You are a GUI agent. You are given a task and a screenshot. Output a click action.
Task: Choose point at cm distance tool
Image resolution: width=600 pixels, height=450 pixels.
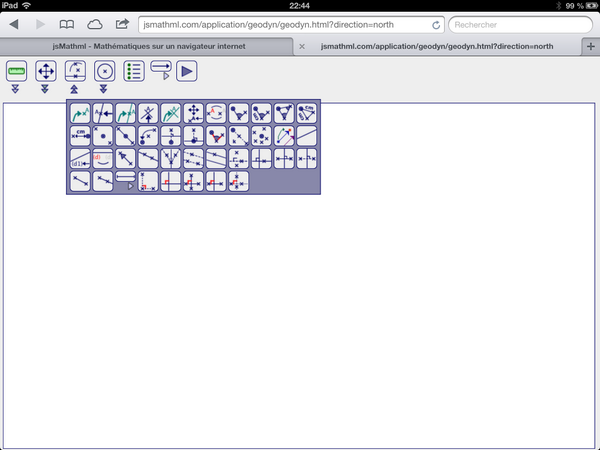[80, 136]
